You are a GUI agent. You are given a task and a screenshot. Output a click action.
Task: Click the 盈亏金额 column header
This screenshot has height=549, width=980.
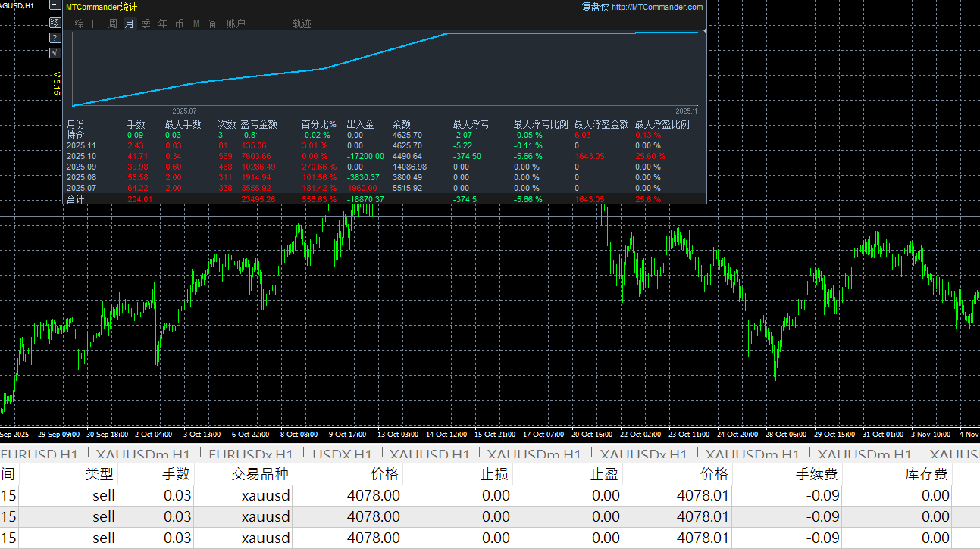pos(259,125)
